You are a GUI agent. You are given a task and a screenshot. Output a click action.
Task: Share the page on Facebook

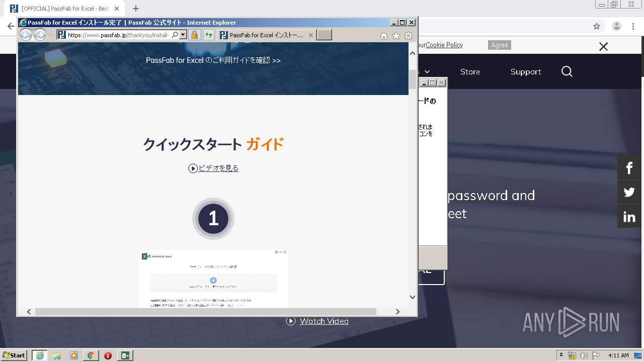click(629, 168)
